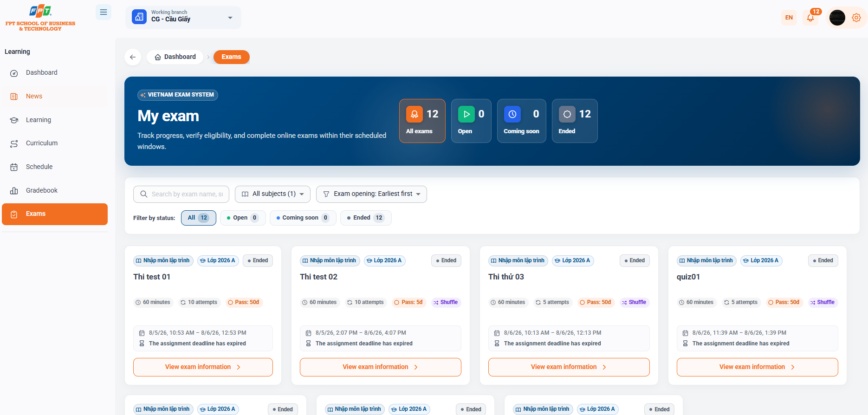The image size is (868, 415).
Task: Go back using the arrow button
Action: point(133,57)
